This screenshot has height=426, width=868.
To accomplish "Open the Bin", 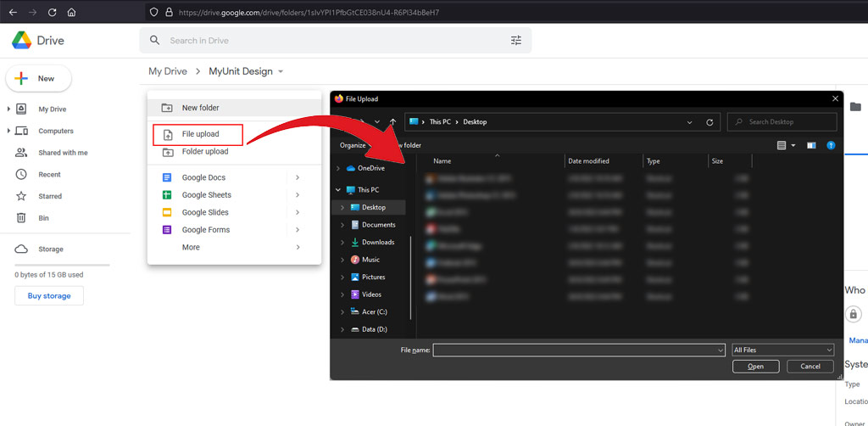I will 44,218.
